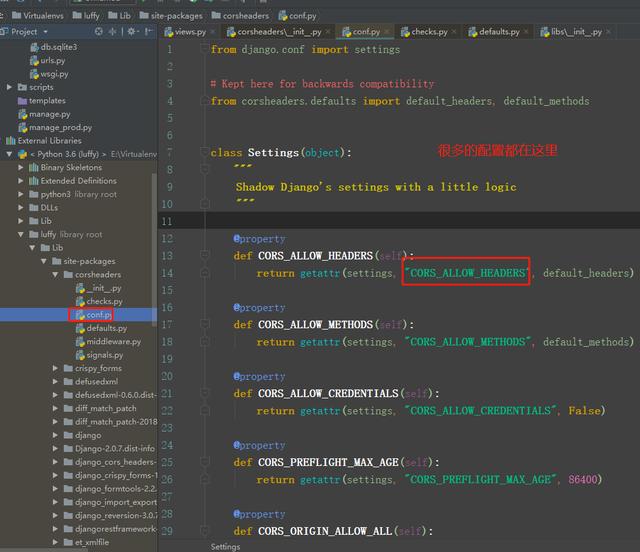This screenshot has height=552, width=640.
Task: Select manage.py in the project tree
Action: 44,114
